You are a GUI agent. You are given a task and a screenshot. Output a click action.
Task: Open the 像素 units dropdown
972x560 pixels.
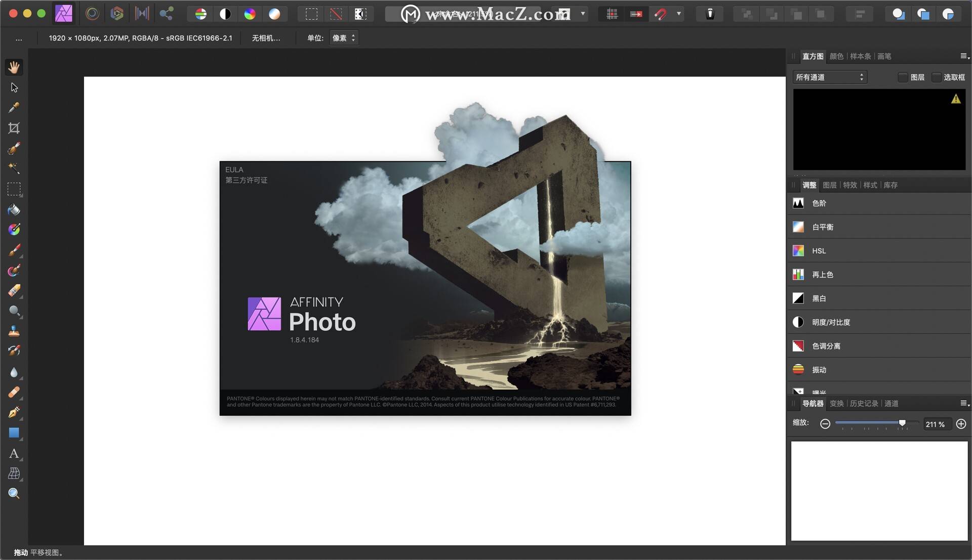(344, 38)
